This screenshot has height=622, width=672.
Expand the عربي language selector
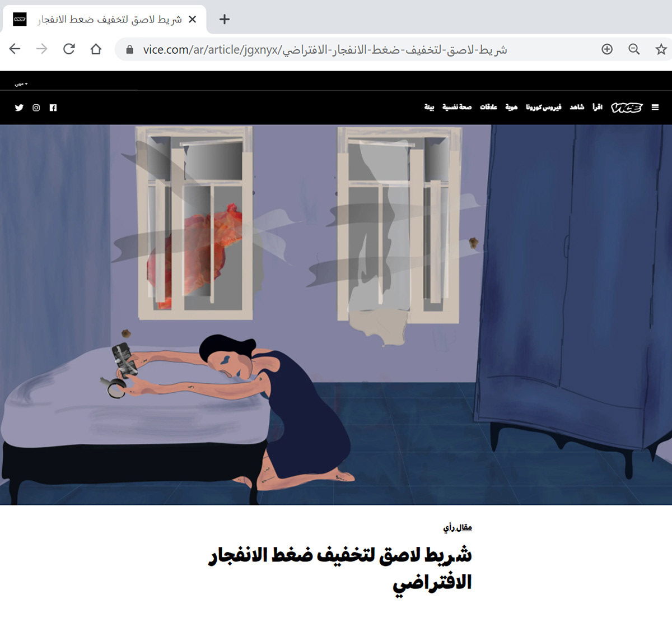21,83
